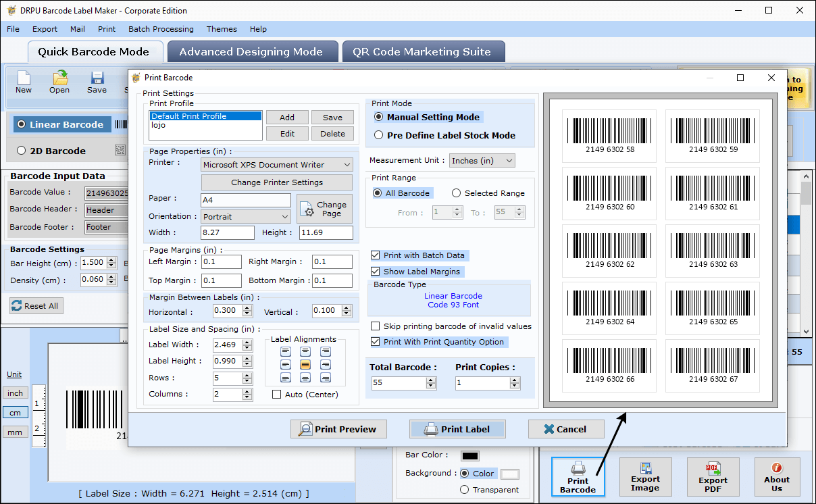Open the Measurement Unit dropdown

(x=482, y=161)
